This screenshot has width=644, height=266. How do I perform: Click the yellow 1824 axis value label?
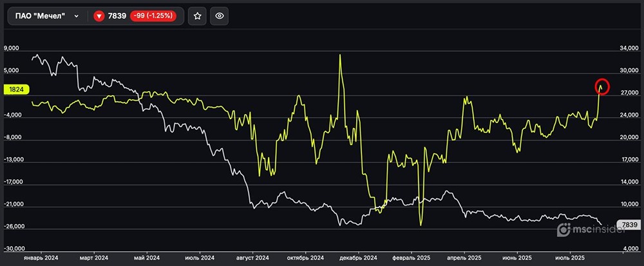tap(15, 90)
